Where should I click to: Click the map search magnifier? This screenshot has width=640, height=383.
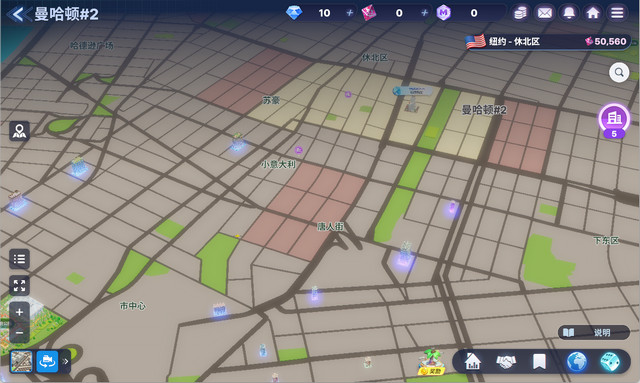pyautogui.click(x=619, y=73)
